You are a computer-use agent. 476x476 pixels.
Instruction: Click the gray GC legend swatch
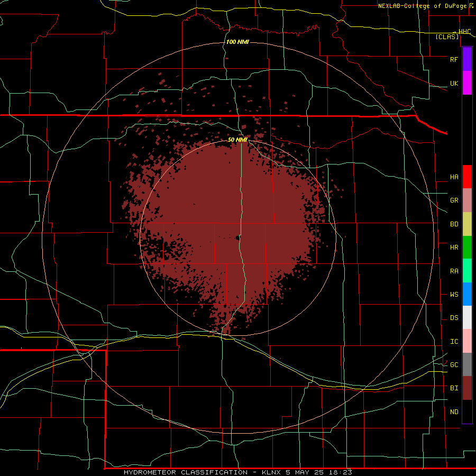tap(467, 364)
